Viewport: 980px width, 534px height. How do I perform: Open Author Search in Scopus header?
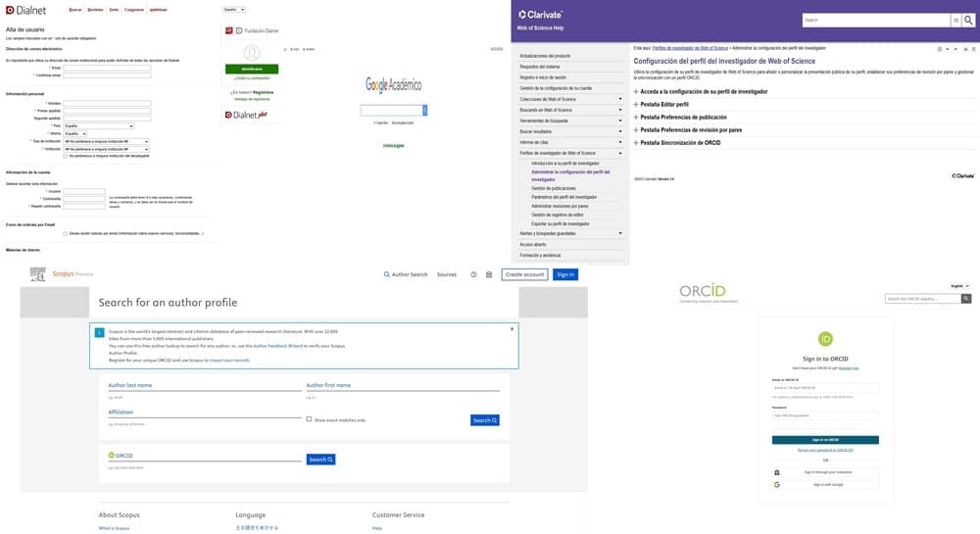[x=406, y=274]
